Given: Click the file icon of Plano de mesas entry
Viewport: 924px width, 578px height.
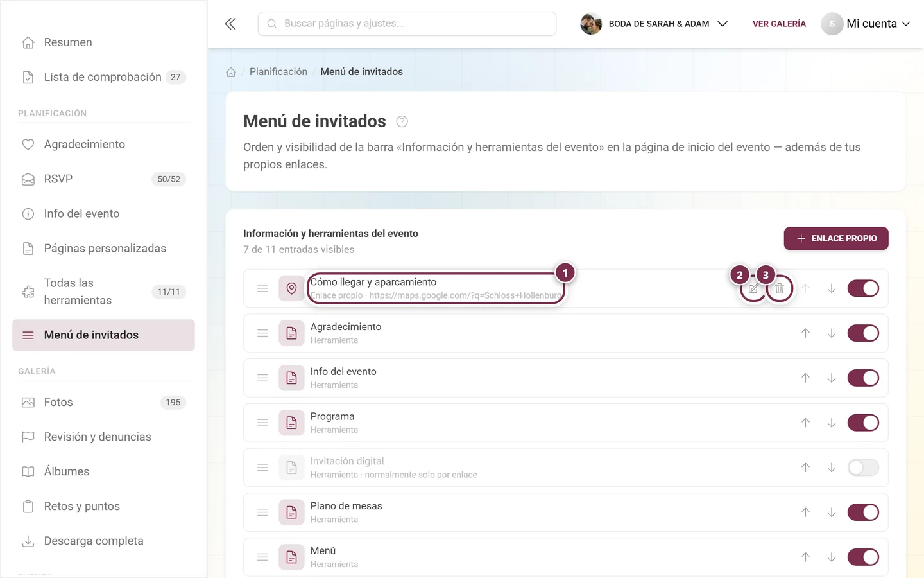Looking at the screenshot, I should [291, 512].
